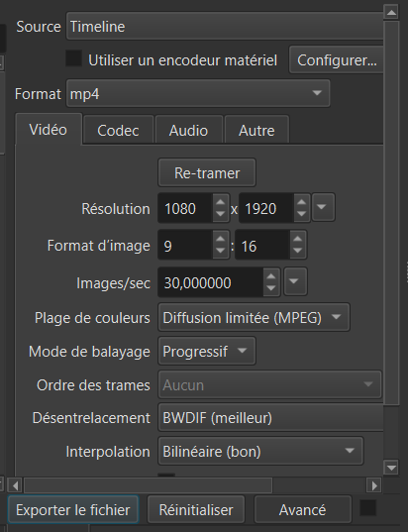Viewport: 408px width, 532px height.
Task: Switch to the Audio tab
Action: tap(188, 131)
